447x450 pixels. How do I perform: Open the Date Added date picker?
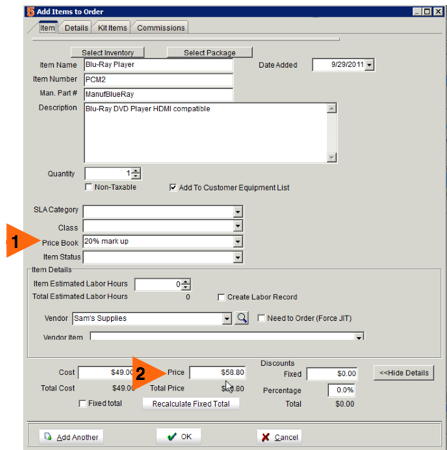point(369,65)
